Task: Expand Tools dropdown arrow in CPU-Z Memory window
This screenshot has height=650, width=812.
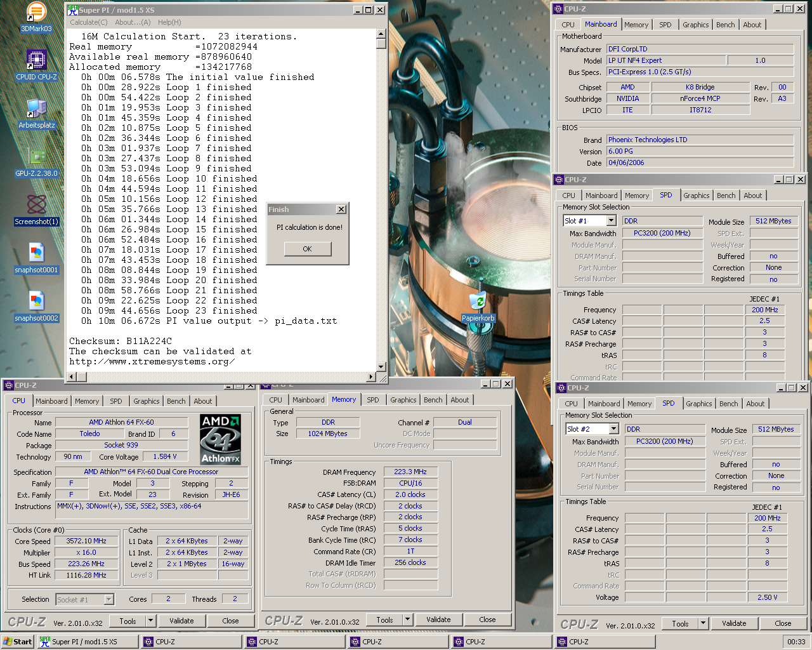Action: [408, 620]
